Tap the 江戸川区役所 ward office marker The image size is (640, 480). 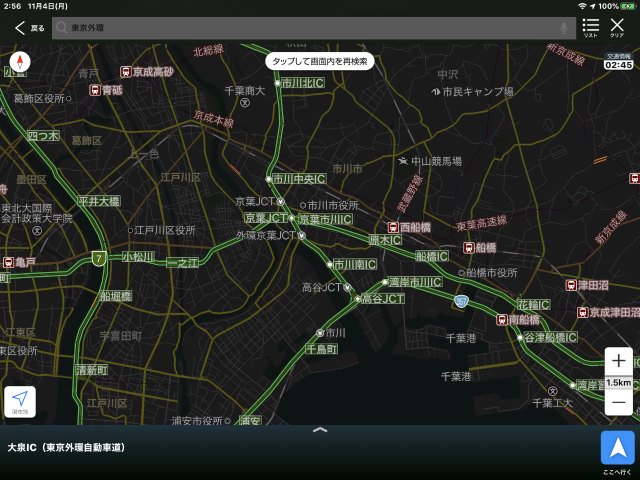(130, 231)
